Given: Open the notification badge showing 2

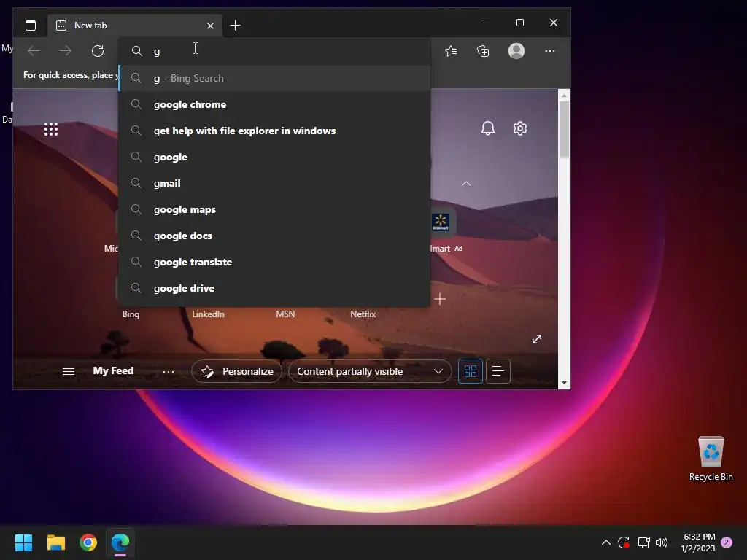Looking at the screenshot, I should pyautogui.click(x=727, y=542).
